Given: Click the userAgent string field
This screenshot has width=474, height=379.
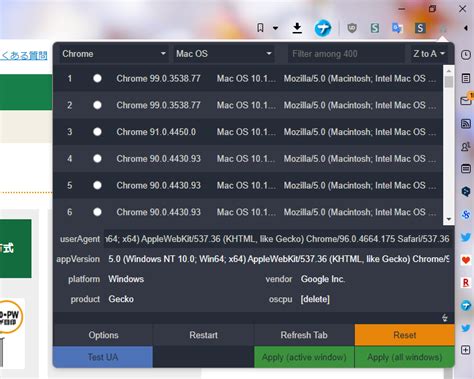Looking at the screenshot, I should 278,239.
